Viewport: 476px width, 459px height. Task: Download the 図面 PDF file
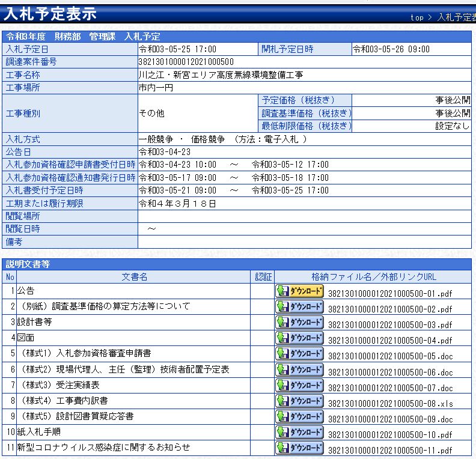pos(299,338)
